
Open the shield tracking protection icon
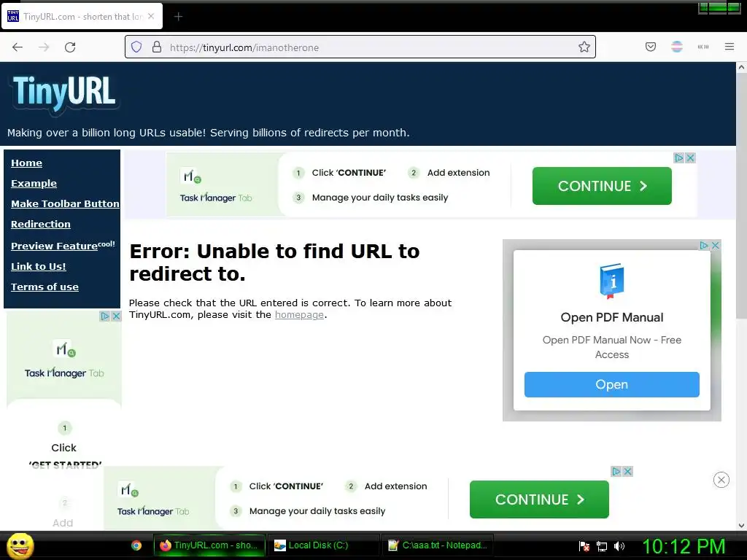(x=136, y=47)
